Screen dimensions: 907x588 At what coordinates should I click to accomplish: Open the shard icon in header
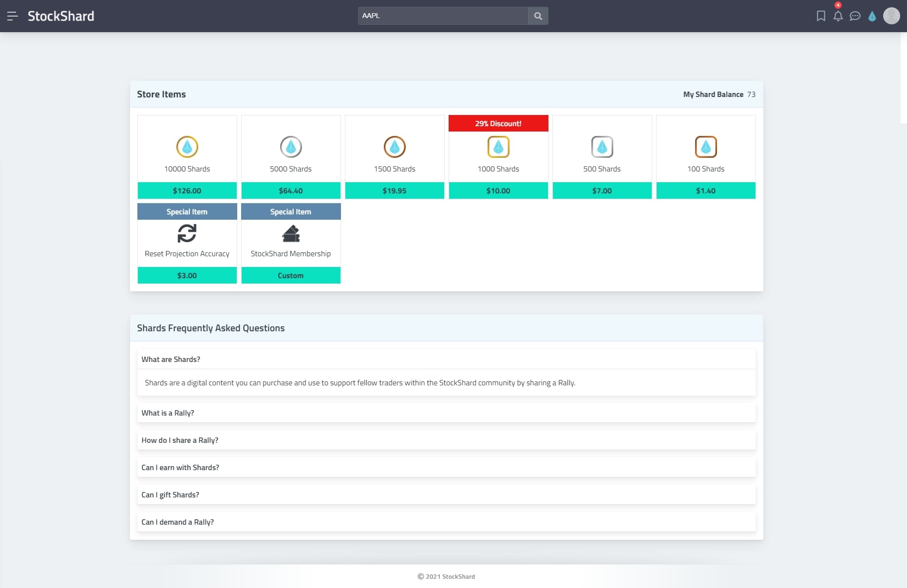(872, 16)
